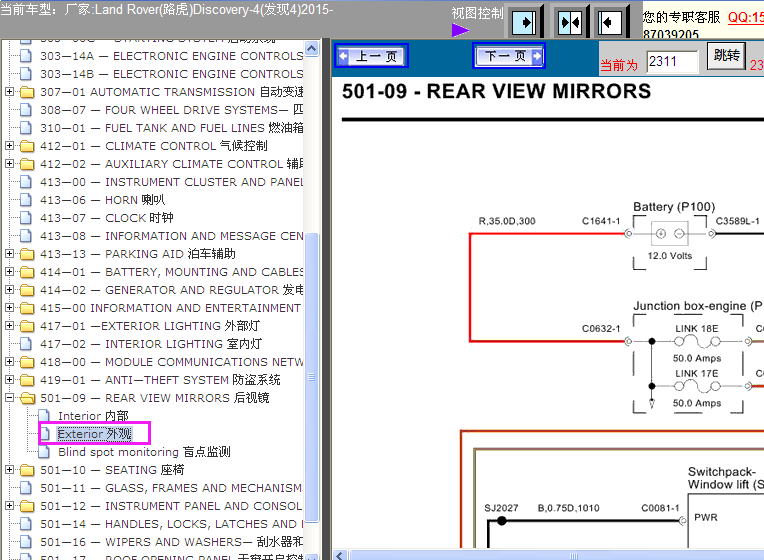Select the Exterior 外观 mirror diagram

(95, 434)
